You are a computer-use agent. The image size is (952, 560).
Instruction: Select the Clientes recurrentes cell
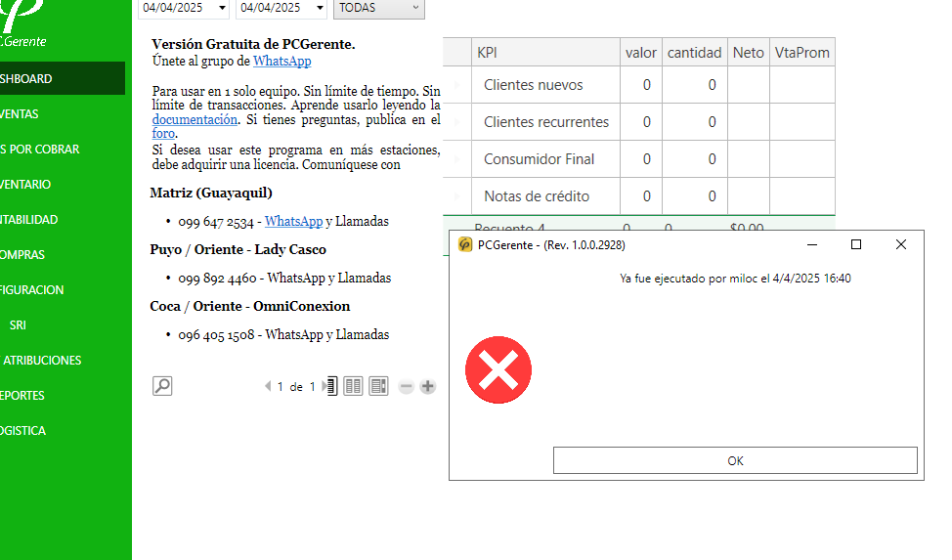coord(545,122)
